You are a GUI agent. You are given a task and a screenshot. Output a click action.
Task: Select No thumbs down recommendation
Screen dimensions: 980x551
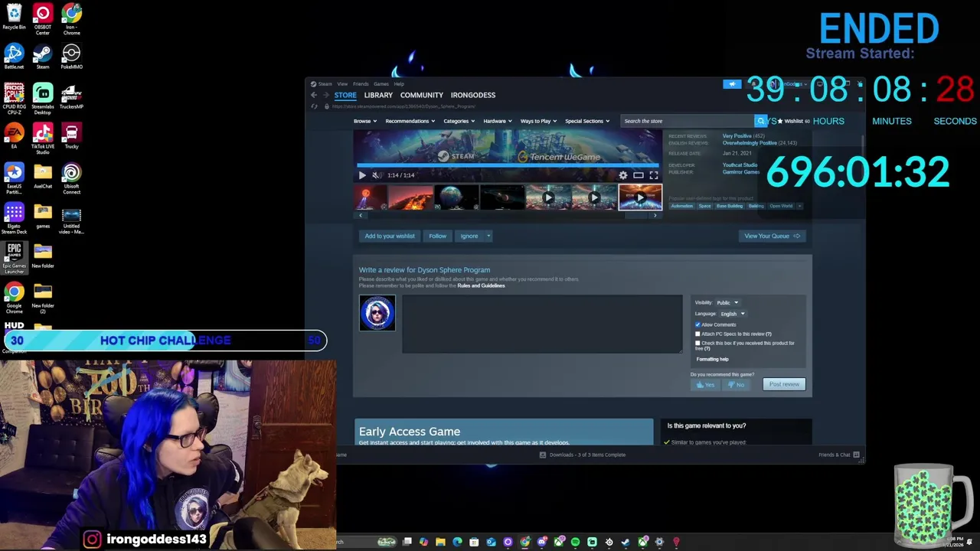coord(736,385)
